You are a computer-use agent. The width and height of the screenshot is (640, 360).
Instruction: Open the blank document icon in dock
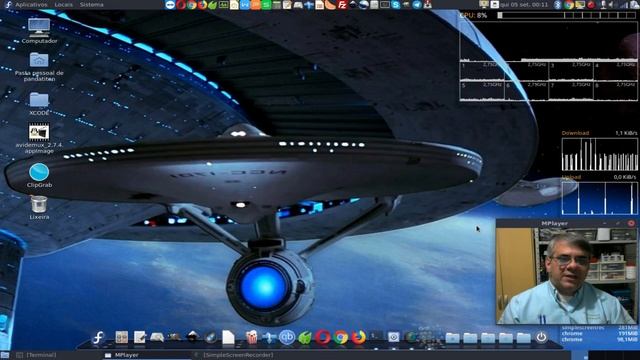coord(228,337)
